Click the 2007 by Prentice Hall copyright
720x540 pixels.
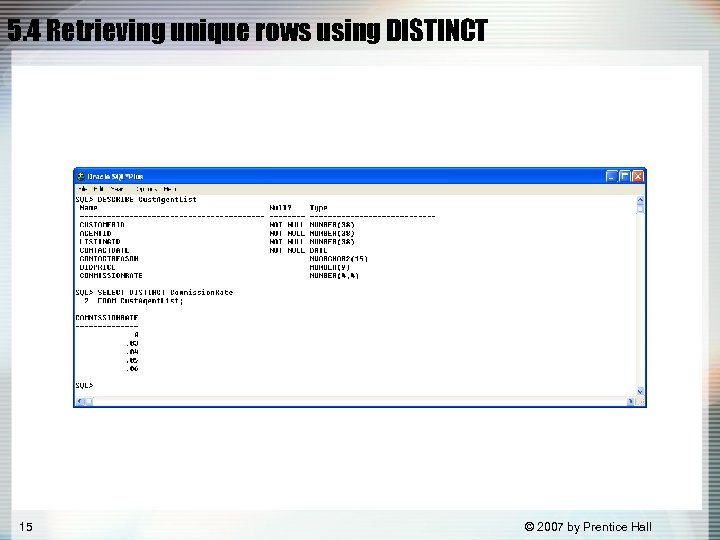click(588, 527)
